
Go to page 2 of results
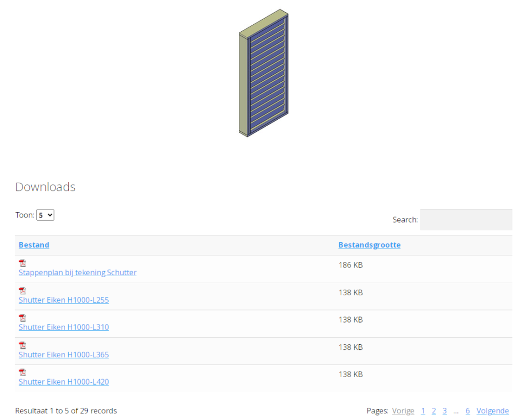pos(434,411)
